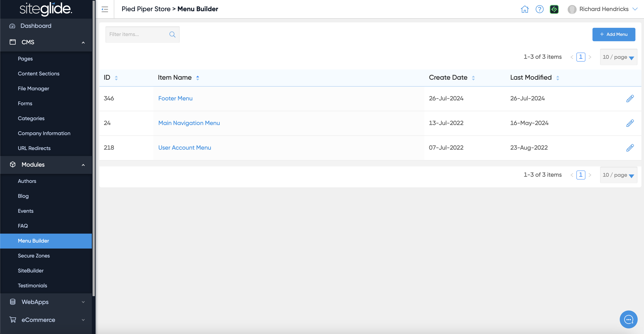This screenshot has height=334, width=644.
Task: Go to File Manager in the sidebar
Action: [x=33, y=88]
